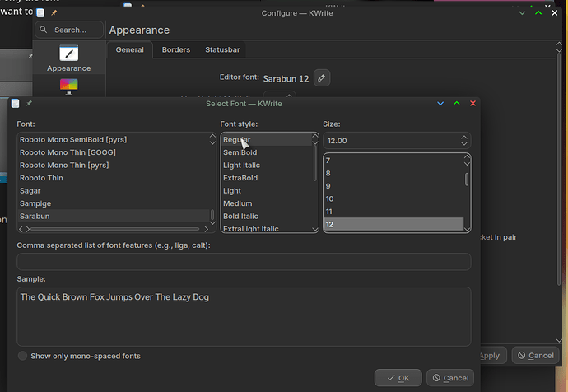Switch to the General tab

click(x=130, y=49)
